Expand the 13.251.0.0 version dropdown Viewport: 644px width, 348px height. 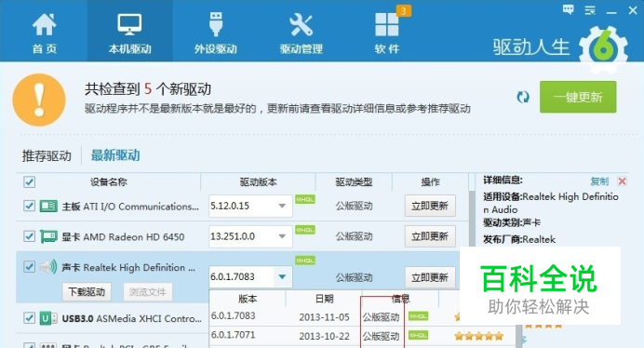click(282, 236)
